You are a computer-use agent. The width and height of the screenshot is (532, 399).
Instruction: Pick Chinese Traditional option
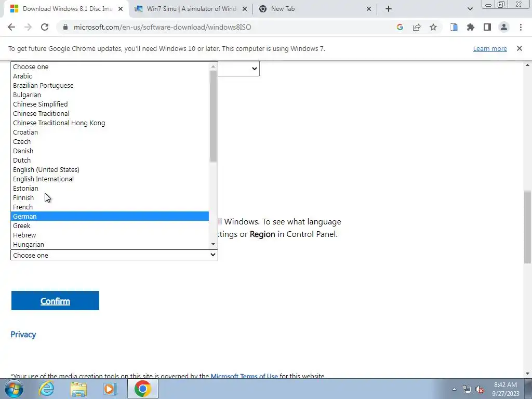[x=110, y=113]
